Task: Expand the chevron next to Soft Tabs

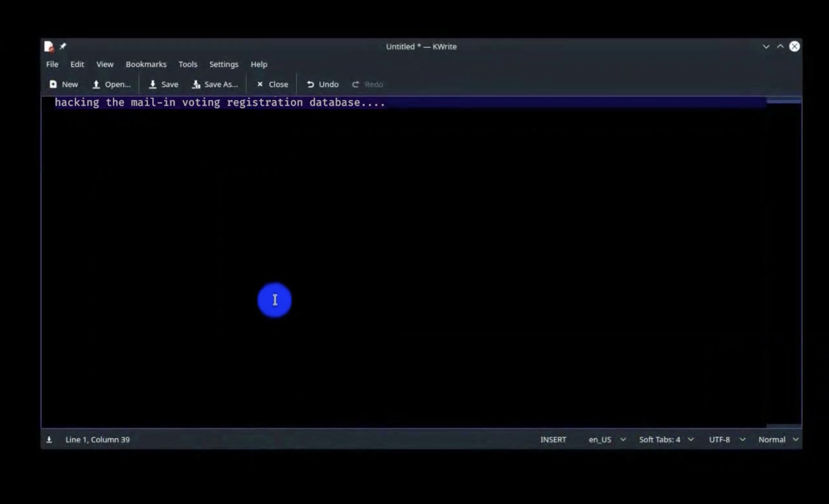Action: tap(690, 440)
